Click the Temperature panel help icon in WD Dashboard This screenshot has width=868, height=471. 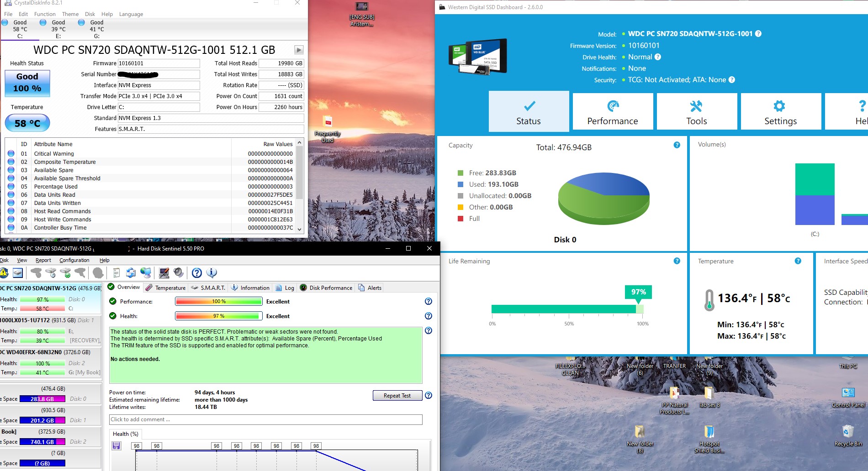coord(798,261)
